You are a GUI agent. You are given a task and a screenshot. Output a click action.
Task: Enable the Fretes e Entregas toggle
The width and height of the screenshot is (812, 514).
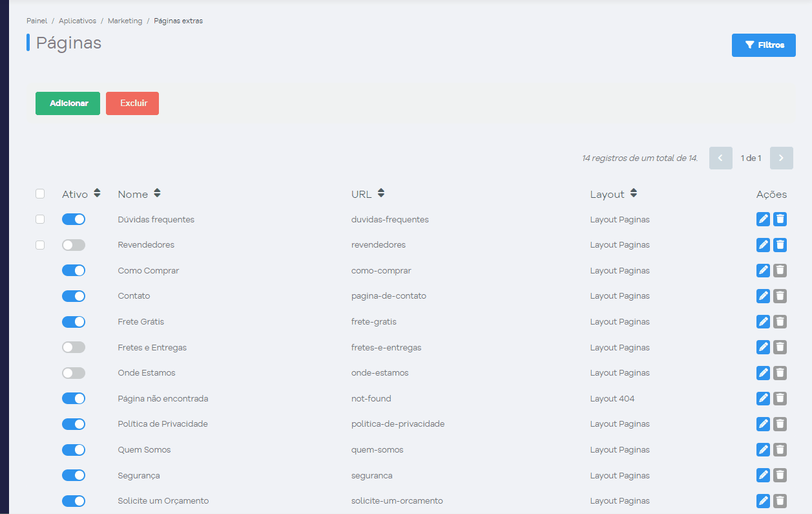74,347
